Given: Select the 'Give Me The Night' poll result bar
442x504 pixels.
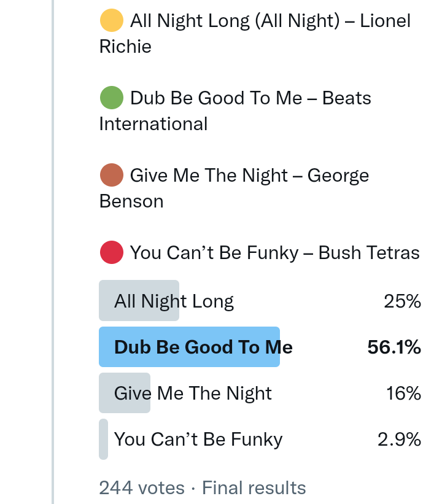Looking at the screenshot, I should point(125,393).
